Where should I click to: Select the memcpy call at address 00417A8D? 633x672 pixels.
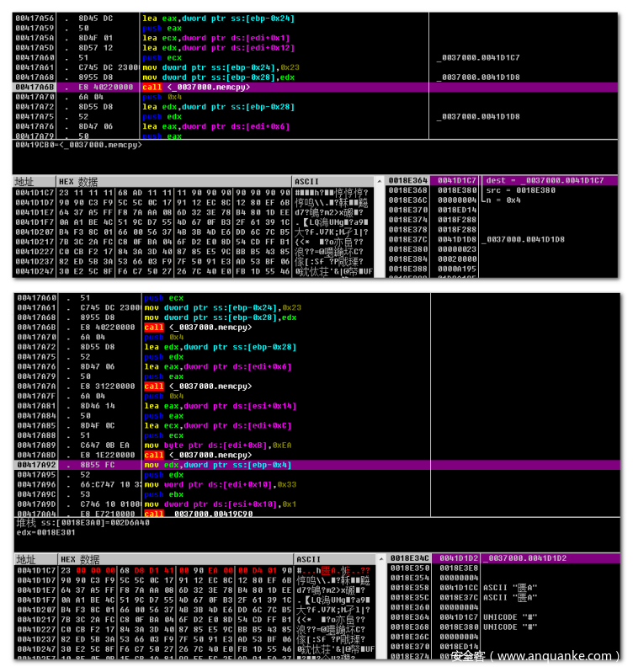point(219,455)
